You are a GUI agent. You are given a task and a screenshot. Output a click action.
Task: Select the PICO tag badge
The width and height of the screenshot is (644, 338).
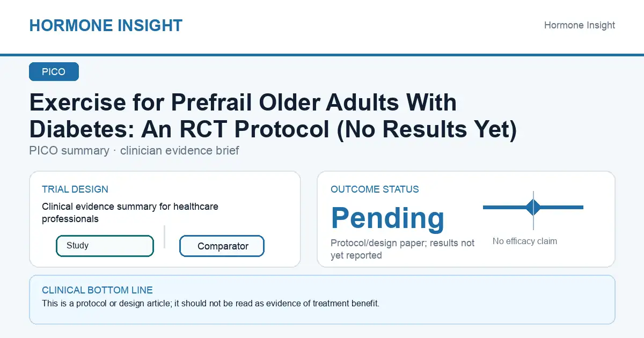54,72
